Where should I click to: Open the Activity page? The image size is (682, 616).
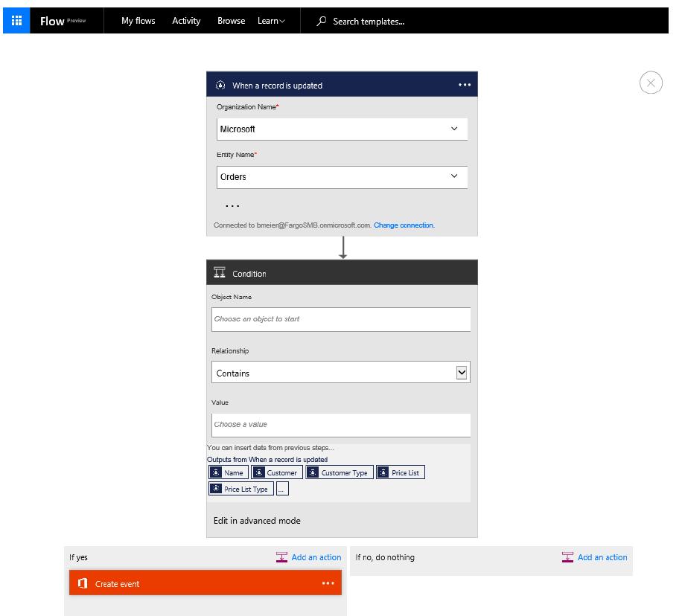tap(186, 21)
